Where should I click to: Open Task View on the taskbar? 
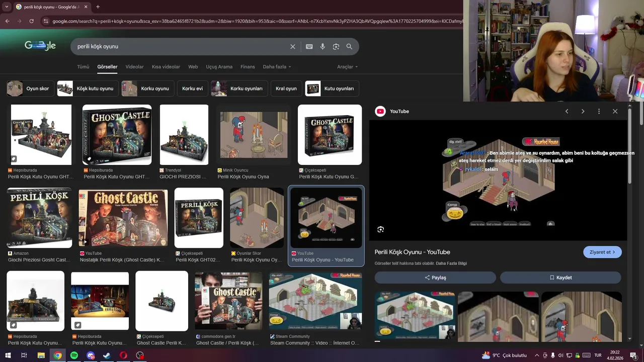[24, 355]
